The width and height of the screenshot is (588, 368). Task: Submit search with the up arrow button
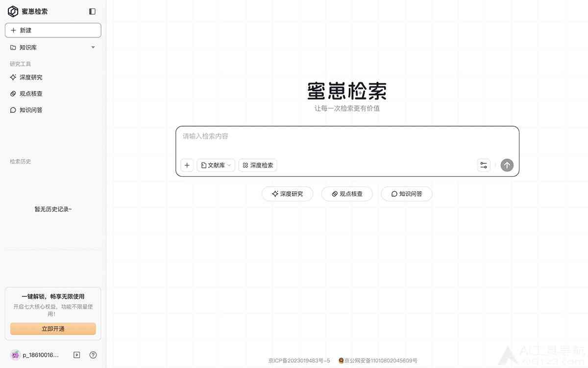click(x=507, y=165)
